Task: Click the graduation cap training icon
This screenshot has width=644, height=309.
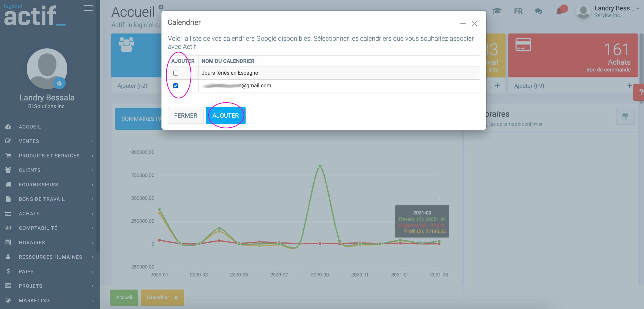Action: [497, 11]
